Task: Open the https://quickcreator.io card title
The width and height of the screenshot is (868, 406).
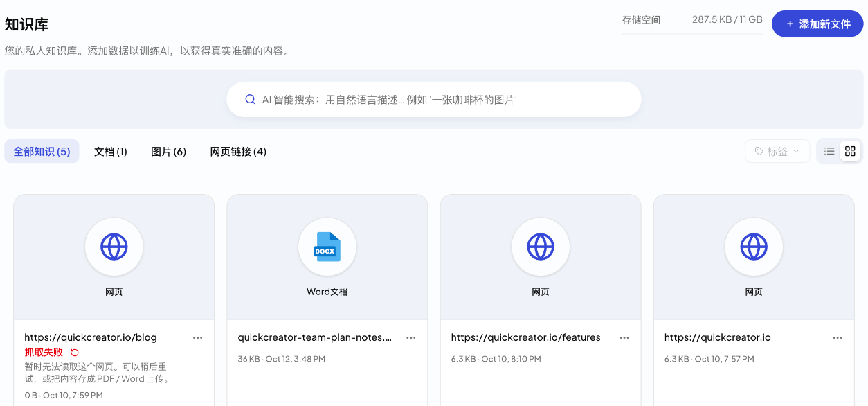Action: pos(717,337)
